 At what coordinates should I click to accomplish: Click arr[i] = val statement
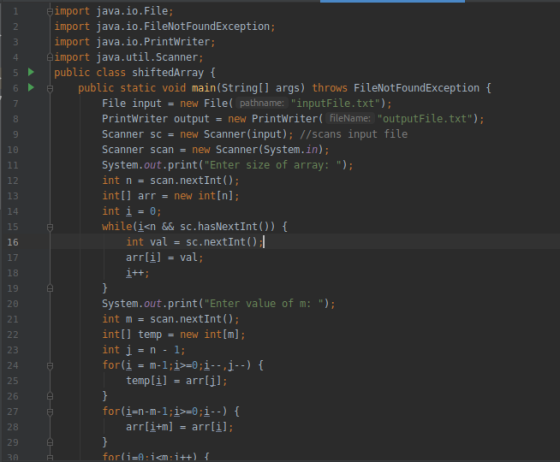[x=165, y=257]
